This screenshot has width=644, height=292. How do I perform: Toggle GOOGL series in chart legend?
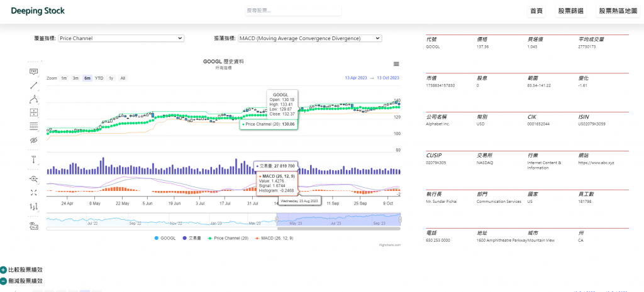[165, 238]
